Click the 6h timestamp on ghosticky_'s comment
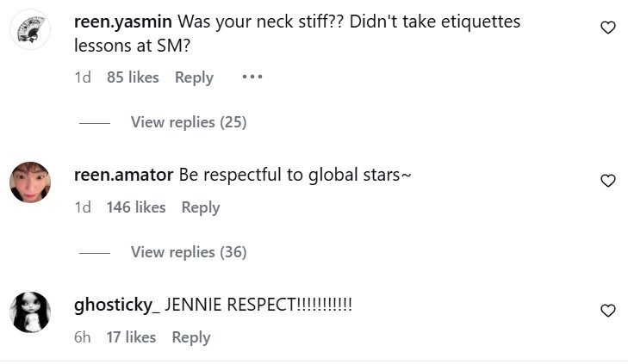 click(x=83, y=337)
